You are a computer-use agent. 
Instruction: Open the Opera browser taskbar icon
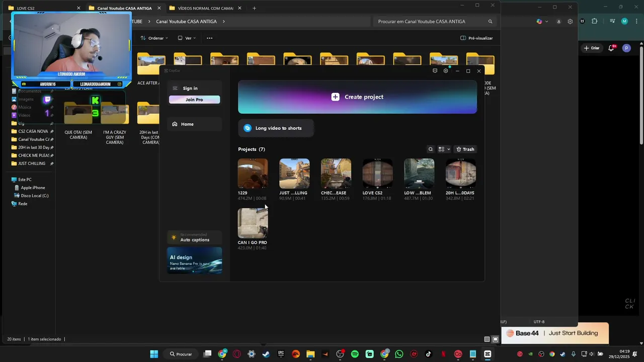(x=237, y=354)
